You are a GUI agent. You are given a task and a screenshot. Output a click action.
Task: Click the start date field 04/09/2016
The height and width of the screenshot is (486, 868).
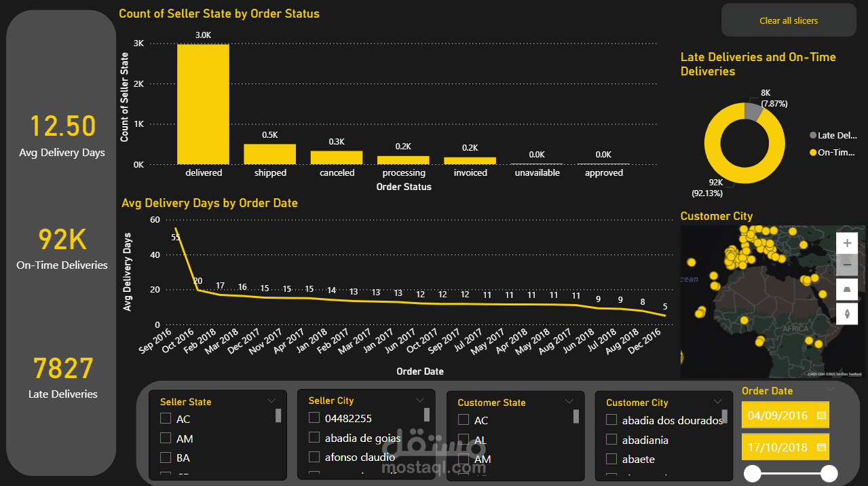coord(777,415)
